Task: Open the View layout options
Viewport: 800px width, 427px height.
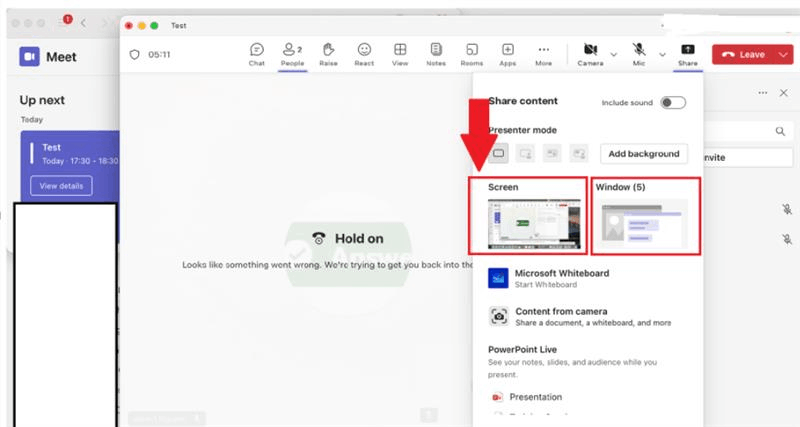Action: click(400, 55)
